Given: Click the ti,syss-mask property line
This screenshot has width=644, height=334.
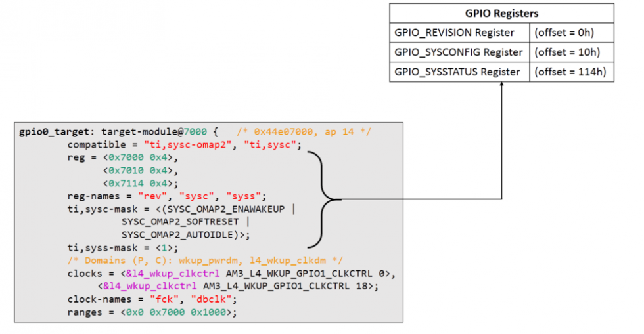Looking at the screenshot, I should click(x=122, y=247).
